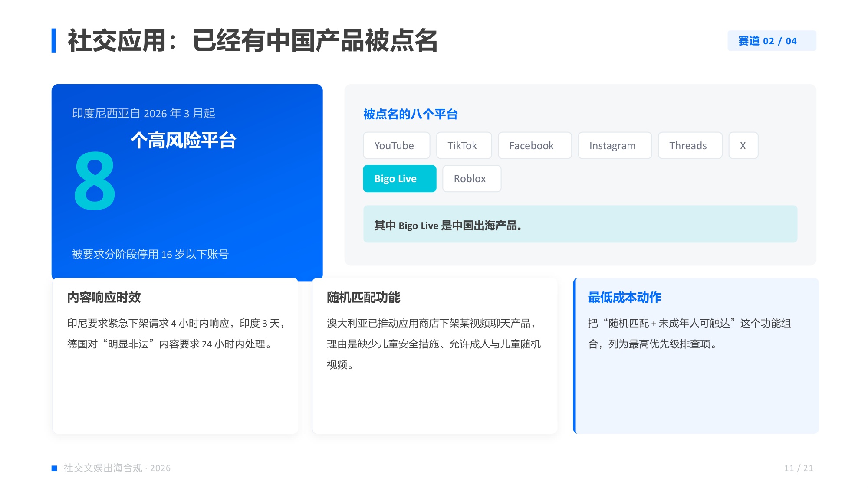Click the slide title 社交应用：已经有中国产品被点名

253,41
